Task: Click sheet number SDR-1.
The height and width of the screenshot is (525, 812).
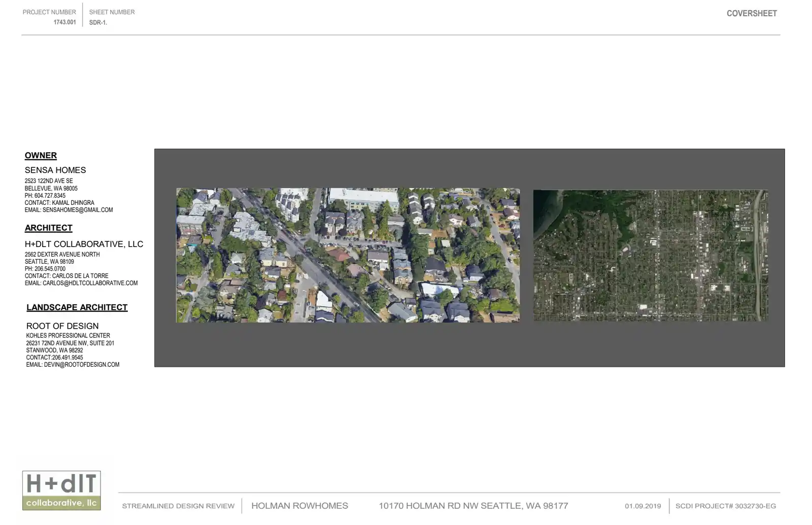Action: [x=98, y=23]
